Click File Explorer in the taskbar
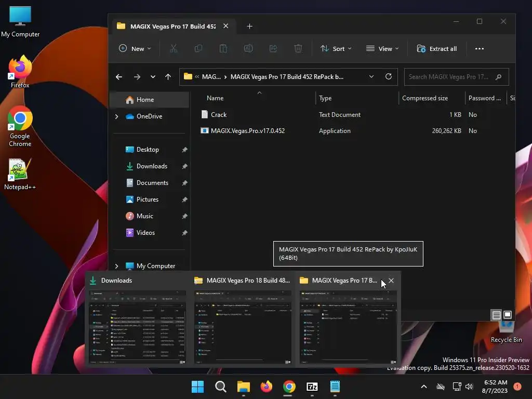The width and height of the screenshot is (532, 399). [x=243, y=387]
